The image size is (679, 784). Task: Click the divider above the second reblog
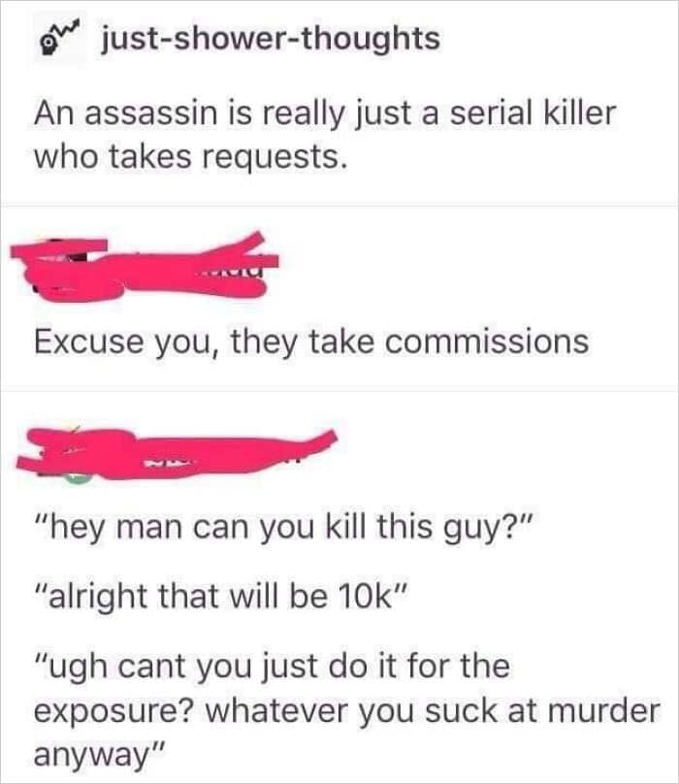tap(339, 388)
